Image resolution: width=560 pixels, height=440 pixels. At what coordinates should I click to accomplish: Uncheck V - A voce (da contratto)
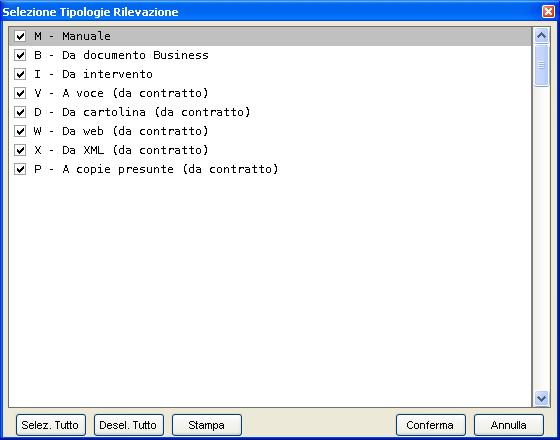tap(20, 93)
